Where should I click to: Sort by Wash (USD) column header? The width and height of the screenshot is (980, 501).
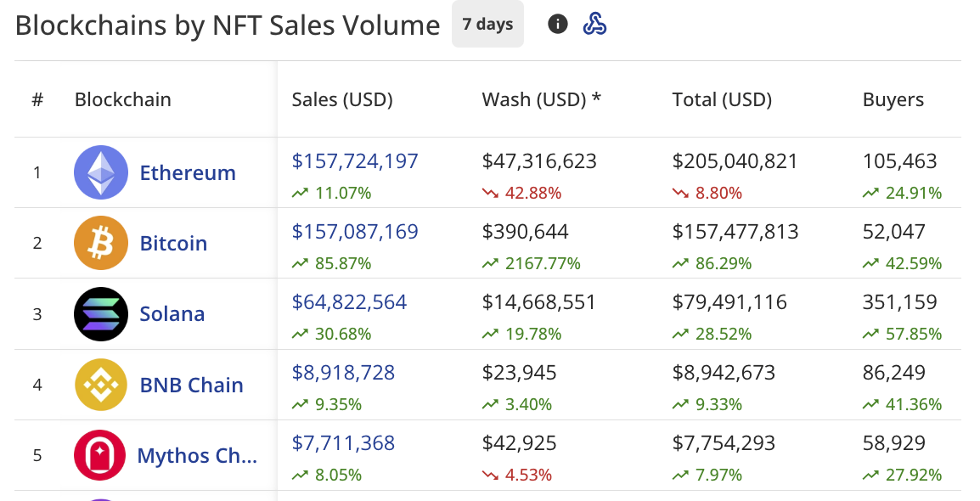pyautogui.click(x=541, y=100)
